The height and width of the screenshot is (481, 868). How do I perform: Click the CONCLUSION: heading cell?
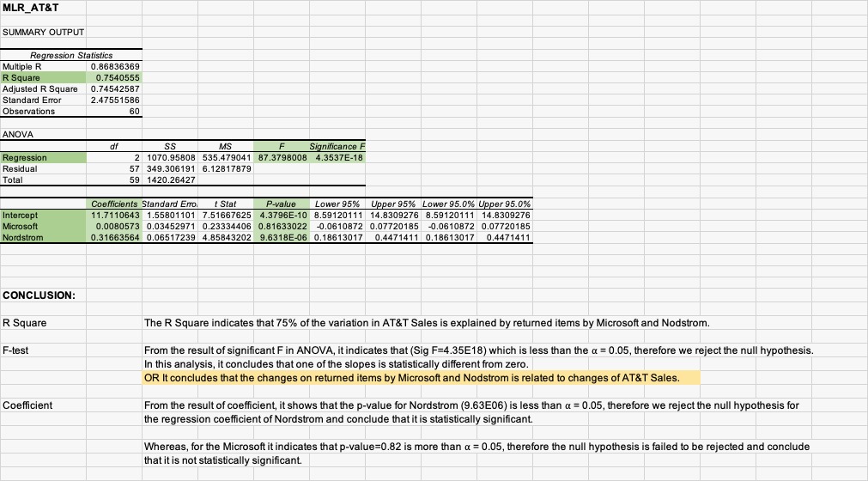(43, 295)
